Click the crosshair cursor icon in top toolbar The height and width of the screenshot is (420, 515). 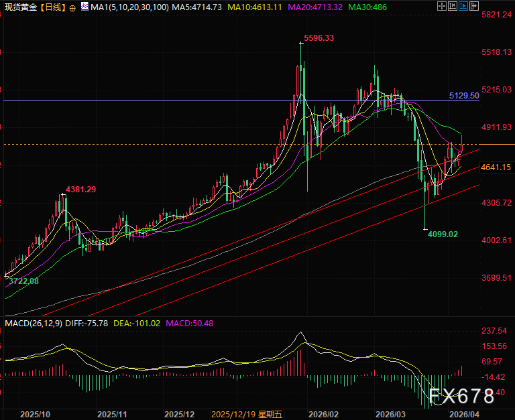click(x=442, y=6)
